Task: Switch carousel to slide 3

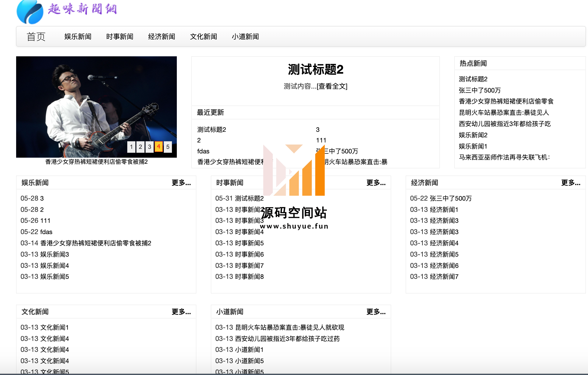Action: [149, 147]
